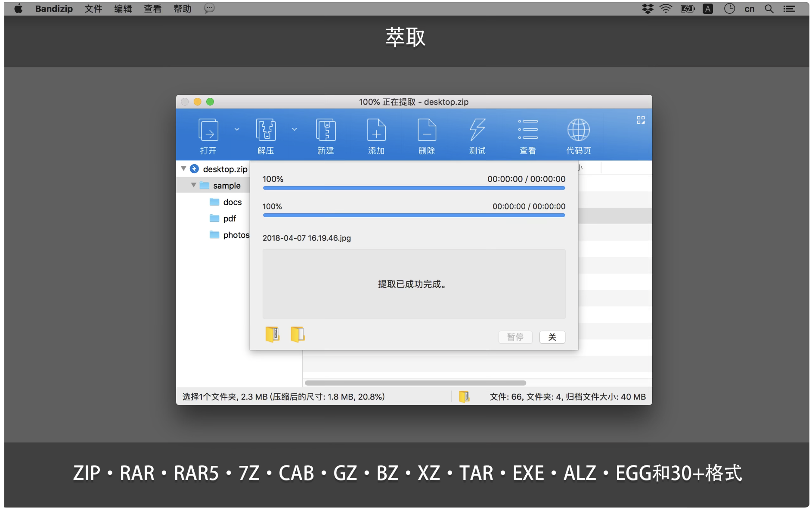Click the Test (测试) lightning icon
812x511 pixels.
477,130
